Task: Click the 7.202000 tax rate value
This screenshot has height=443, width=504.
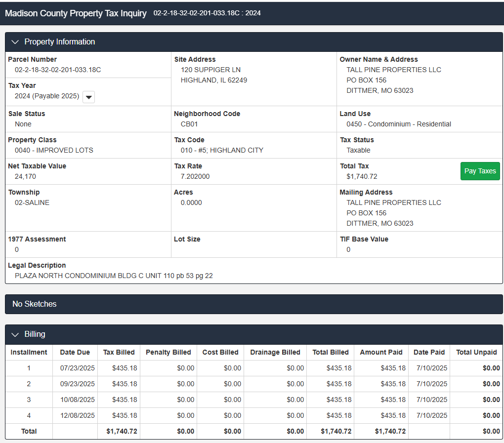Action: (x=195, y=176)
